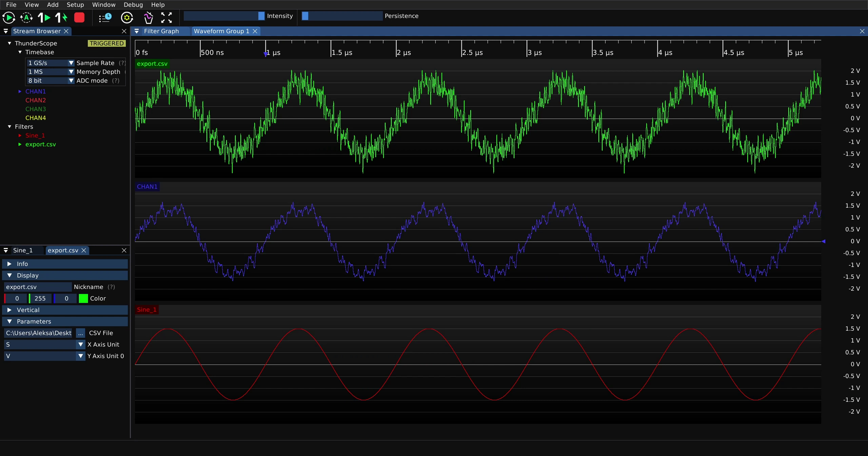Switch to the Filter Graph tab

(x=161, y=31)
